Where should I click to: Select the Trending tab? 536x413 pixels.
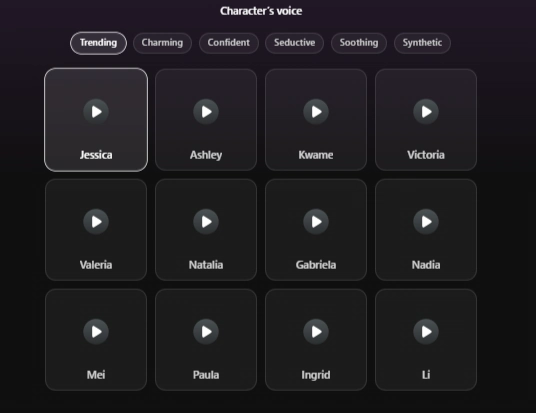click(98, 43)
